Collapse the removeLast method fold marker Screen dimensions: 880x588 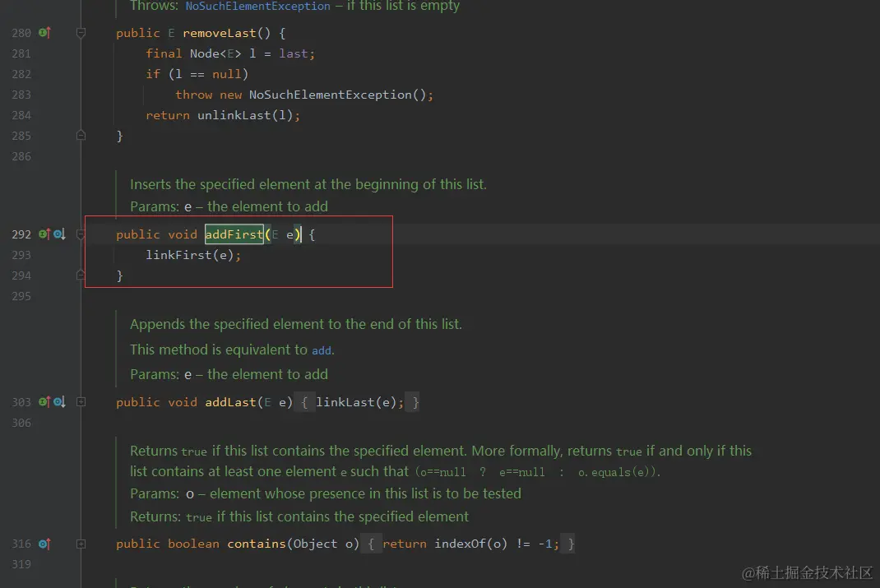click(x=81, y=33)
